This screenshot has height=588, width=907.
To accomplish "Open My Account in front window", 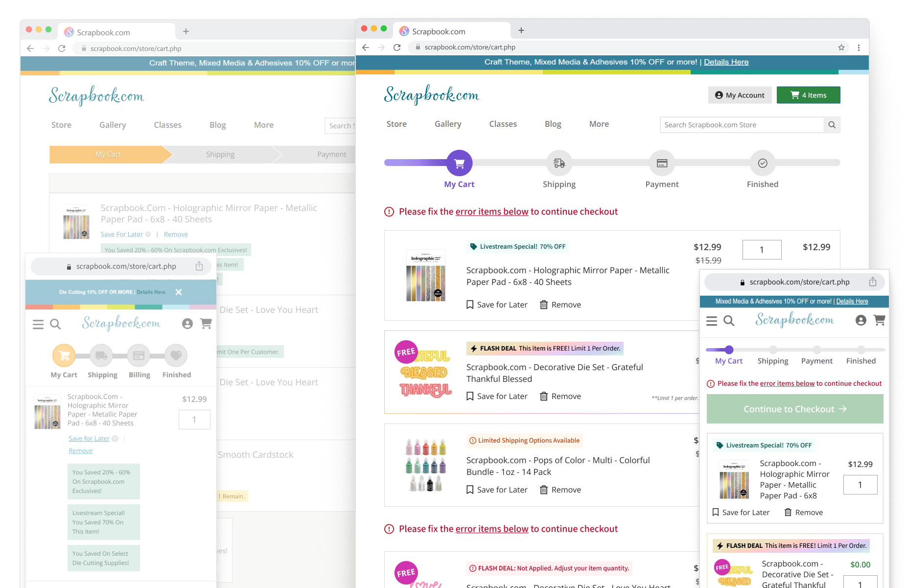I will point(740,95).
